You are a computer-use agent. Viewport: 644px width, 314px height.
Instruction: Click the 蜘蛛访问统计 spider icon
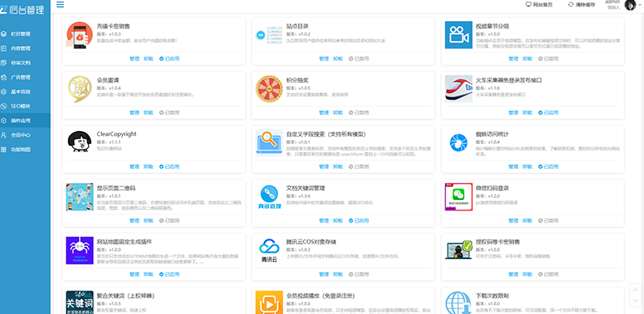(458, 142)
